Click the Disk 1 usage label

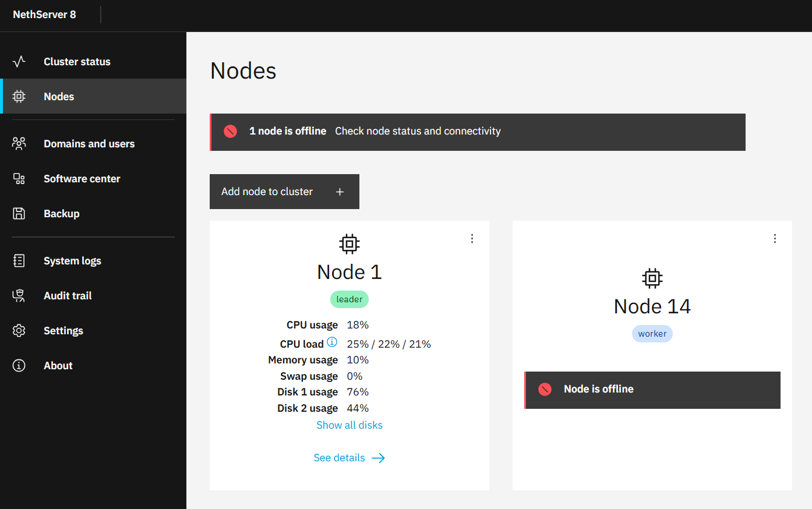(x=308, y=392)
